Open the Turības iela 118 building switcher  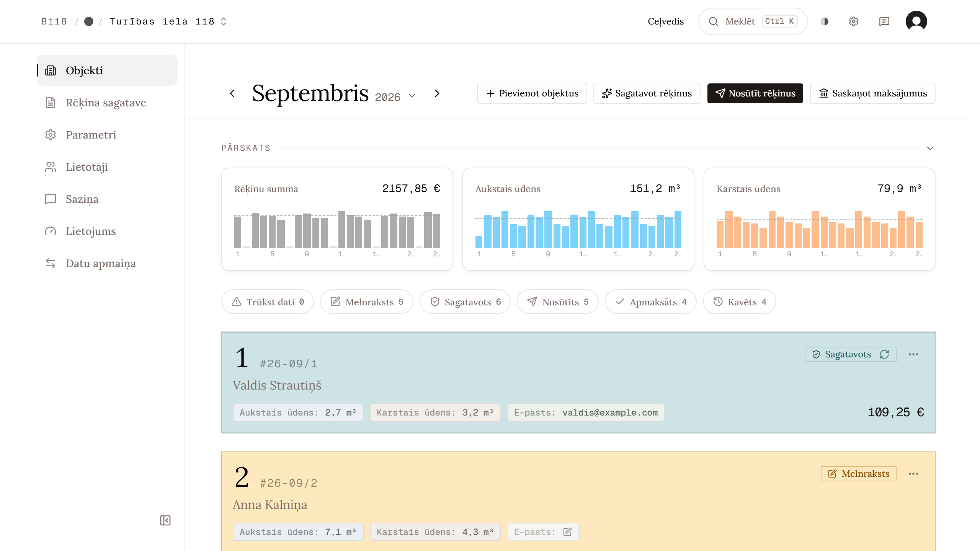(x=168, y=21)
